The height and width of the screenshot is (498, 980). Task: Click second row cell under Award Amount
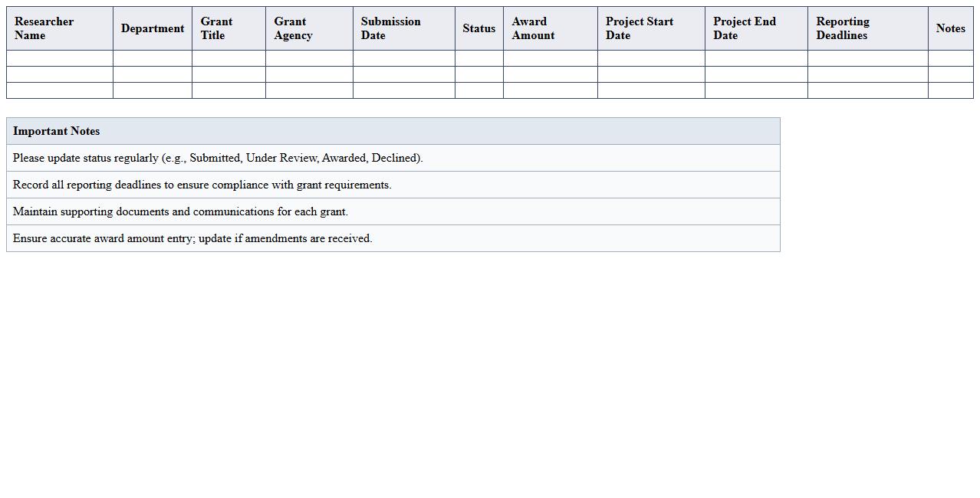[x=550, y=74]
